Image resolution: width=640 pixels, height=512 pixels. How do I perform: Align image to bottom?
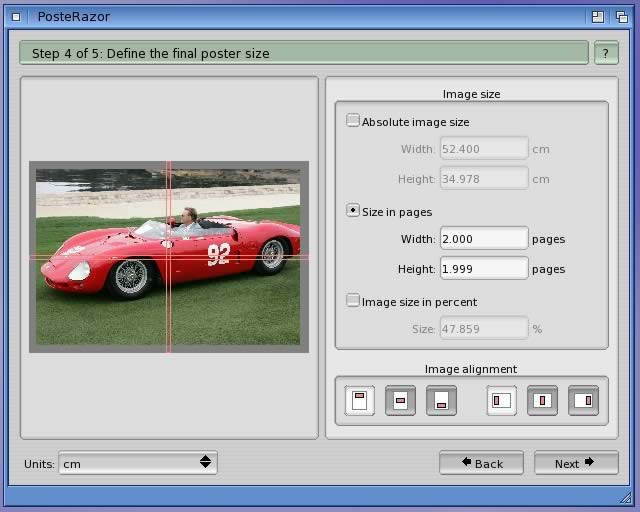(x=440, y=400)
